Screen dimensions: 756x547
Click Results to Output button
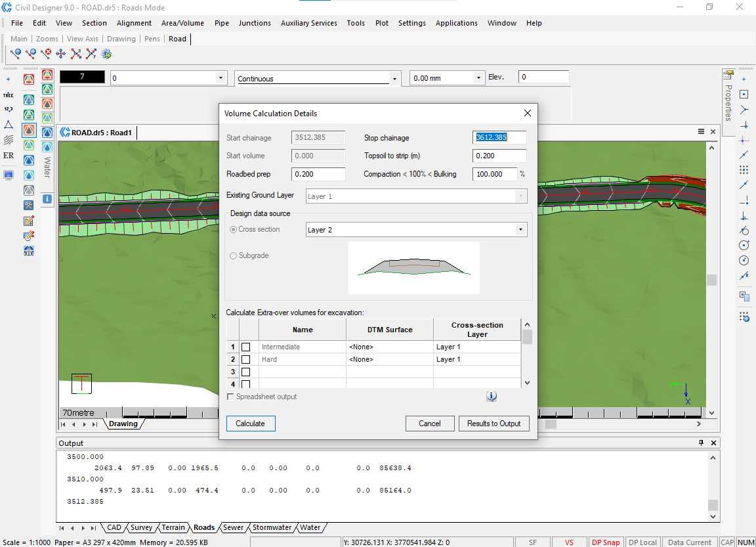493,424
